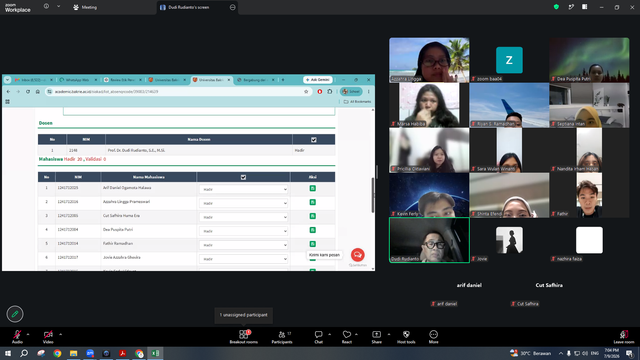Click green Aksi icon for Dea Puspita Putri
640x360 pixels.
313,230
